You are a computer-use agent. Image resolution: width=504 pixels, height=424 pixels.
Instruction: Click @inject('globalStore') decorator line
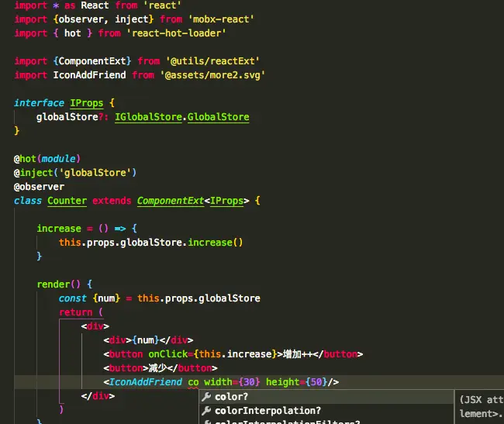75,173
